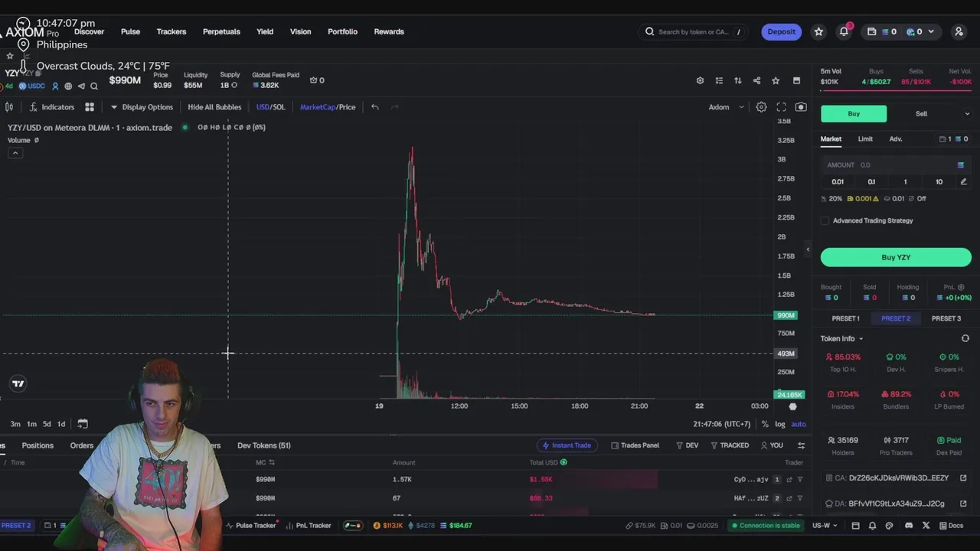
Task: Open the chart settings gear
Action: [761, 107]
